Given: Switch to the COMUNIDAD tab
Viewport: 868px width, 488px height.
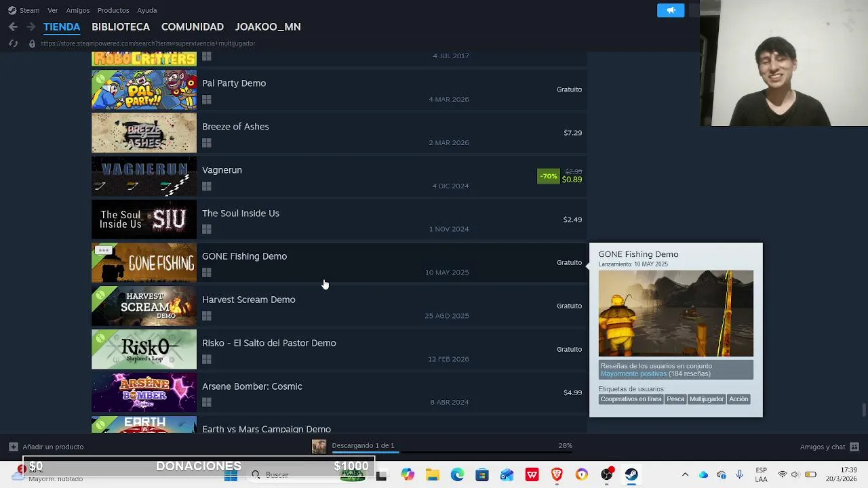Looking at the screenshot, I should click(x=193, y=26).
